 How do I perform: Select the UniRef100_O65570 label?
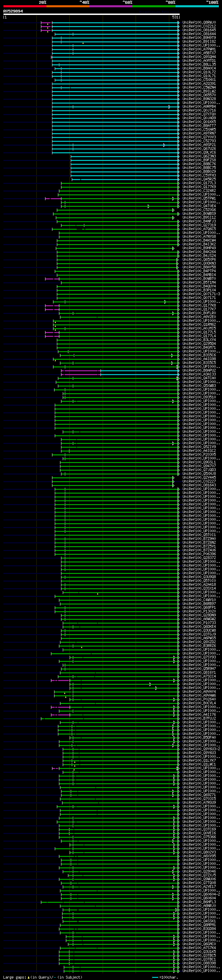[199, 95]
